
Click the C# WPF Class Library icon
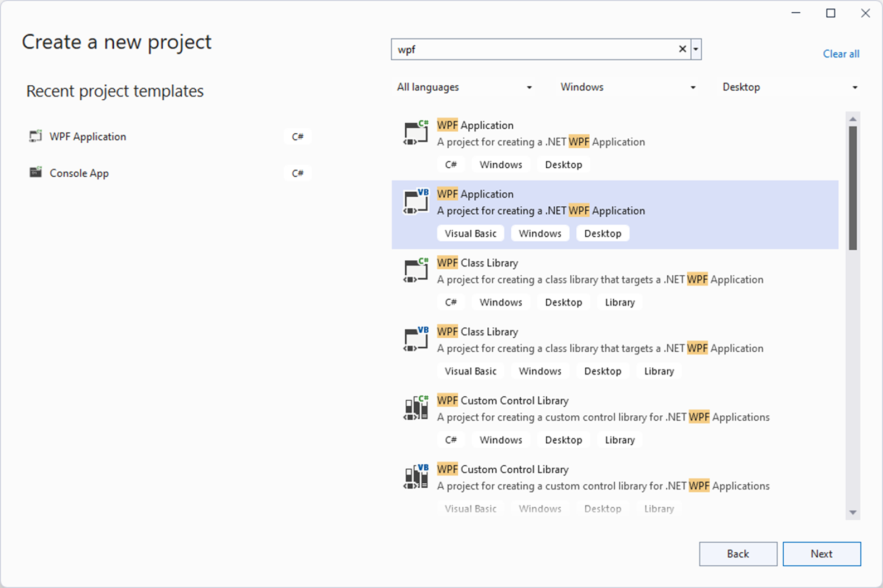point(416,270)
